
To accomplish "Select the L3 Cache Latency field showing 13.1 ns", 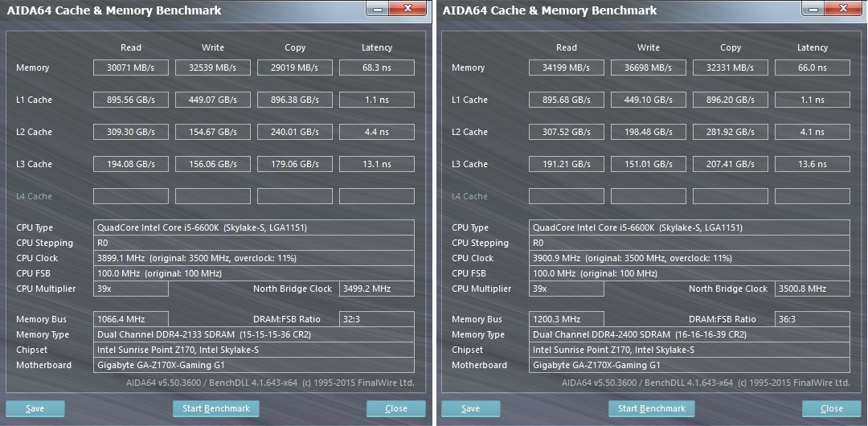I will coord(377,164).
